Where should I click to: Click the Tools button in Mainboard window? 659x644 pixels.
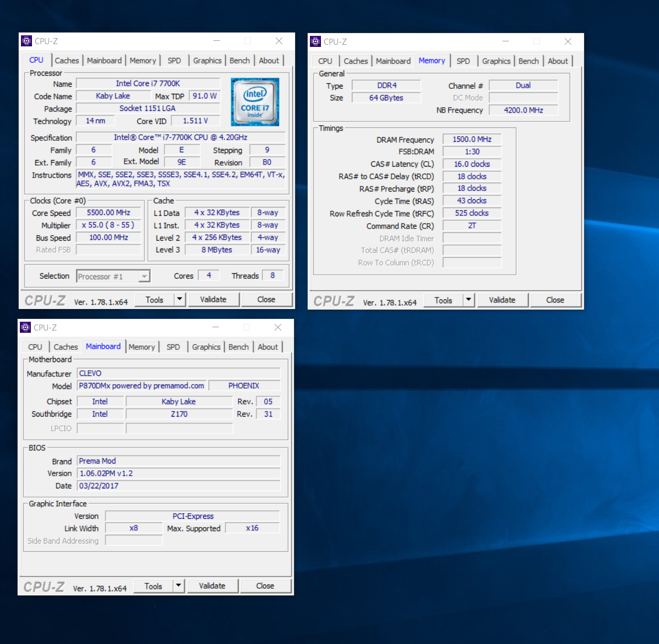pos(153,586)
